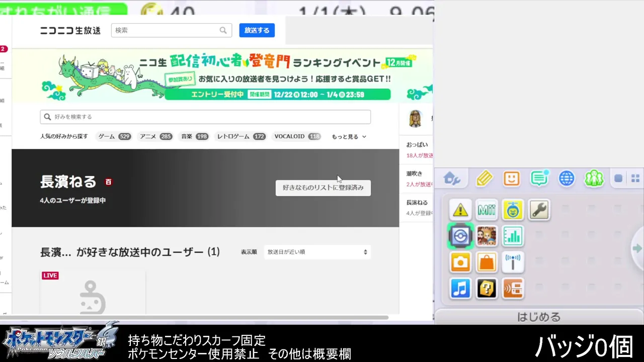Launch Nintendo 3DS Sound music note icon
644x362 pixels.
460,288
